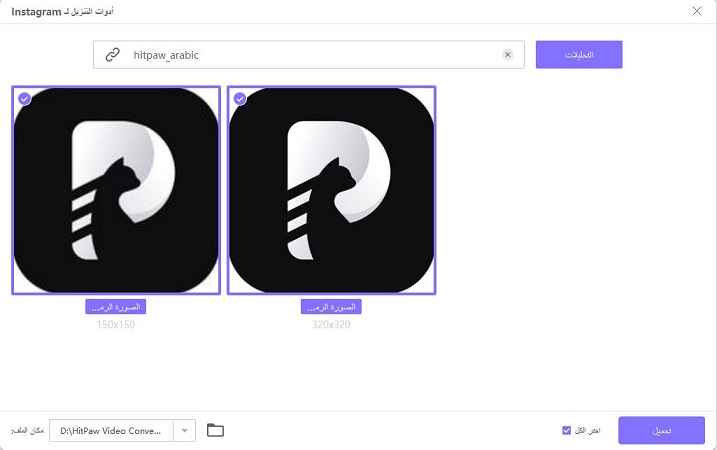The width and height of the screenshot is (717, 450).
Task: Click the link chain icon in URL field
Action: [112, 55]
